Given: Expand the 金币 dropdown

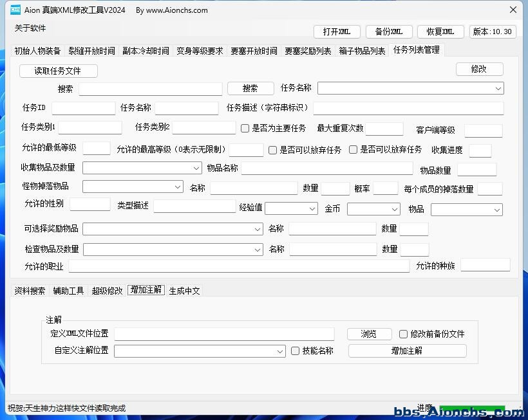Looking at the screenshot, I should point(373,209).
